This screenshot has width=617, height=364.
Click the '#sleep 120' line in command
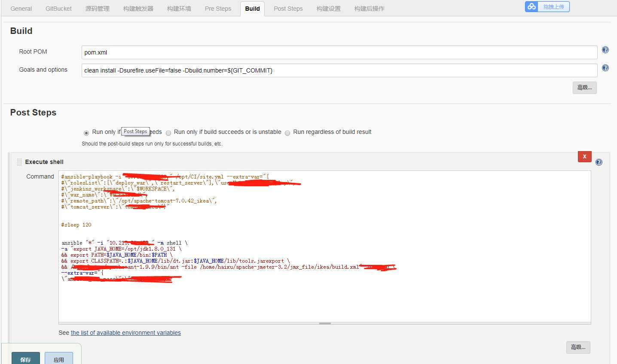pyautogui.click(x=76, y=225)
